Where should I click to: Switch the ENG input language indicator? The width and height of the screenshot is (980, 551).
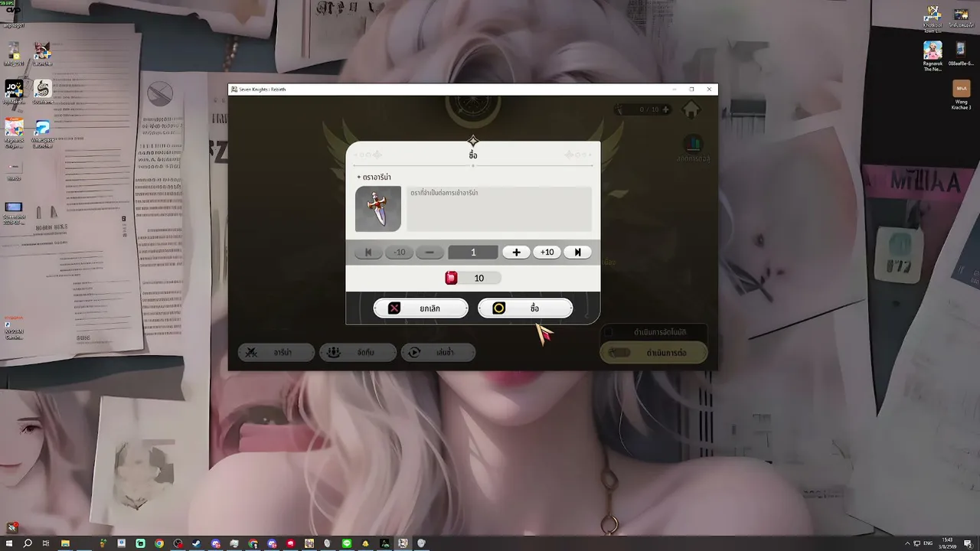click(928, 543)
